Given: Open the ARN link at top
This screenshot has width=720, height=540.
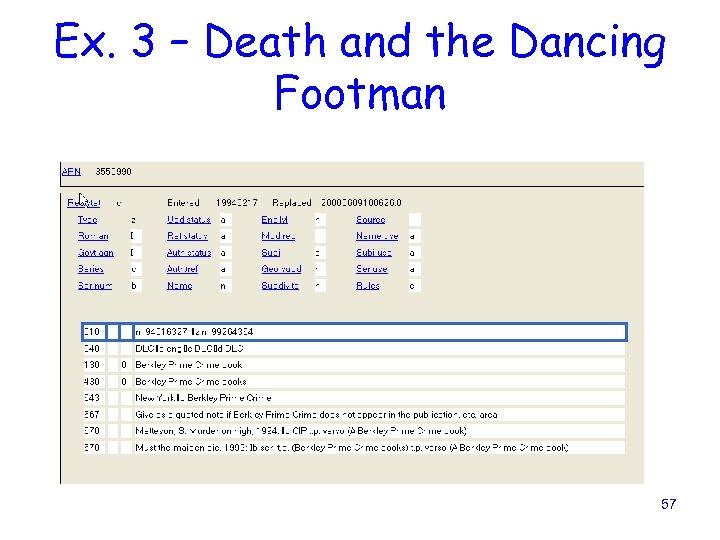Looking at the screenshot, I should [x=71, y=172].
